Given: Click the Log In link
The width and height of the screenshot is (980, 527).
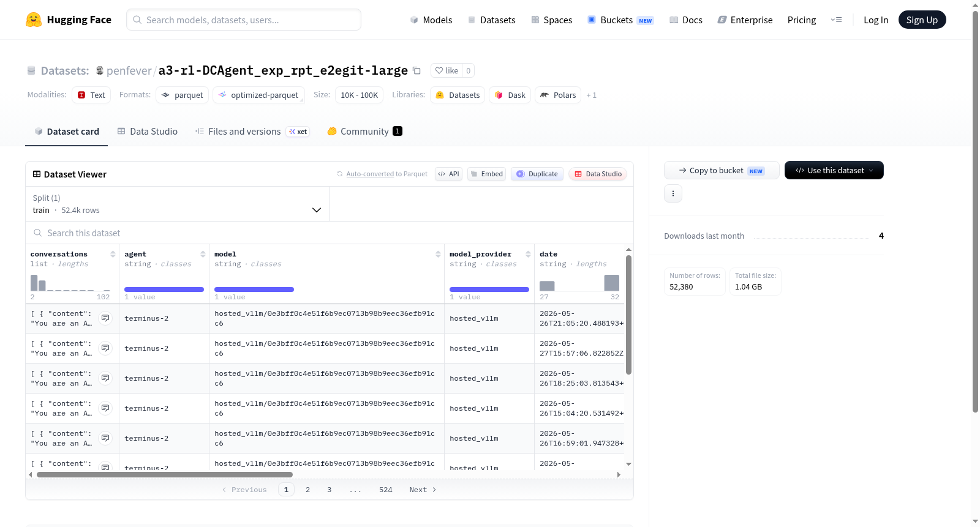Looking at the screenshot, I should pyautogui.click(x=876, y=20).
